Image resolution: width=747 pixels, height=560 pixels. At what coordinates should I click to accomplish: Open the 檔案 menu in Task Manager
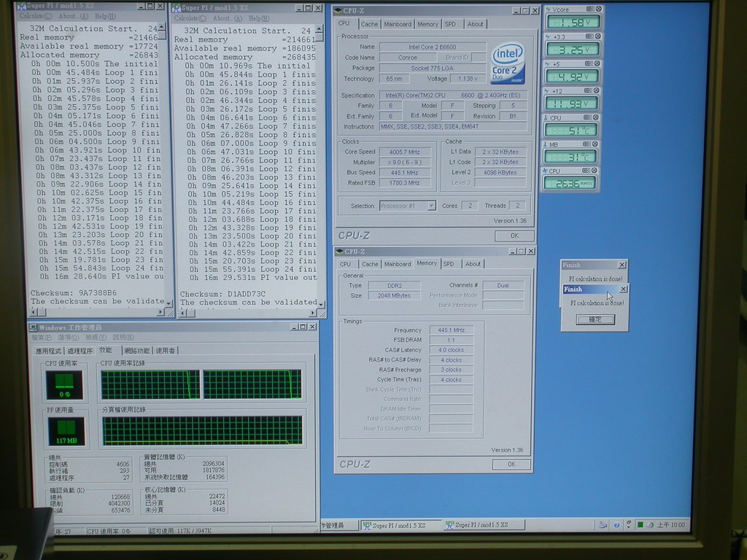(x=42, y=338)
